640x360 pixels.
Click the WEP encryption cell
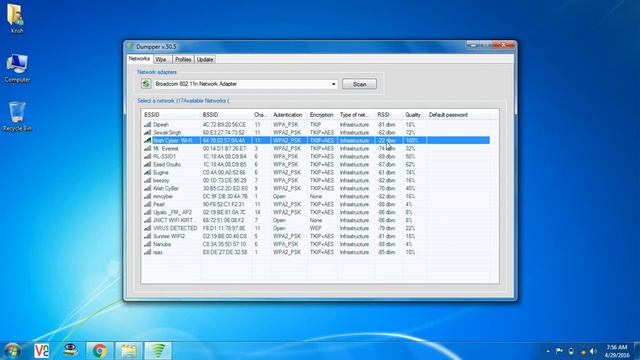pyautogui.click(x=316, y=228)
